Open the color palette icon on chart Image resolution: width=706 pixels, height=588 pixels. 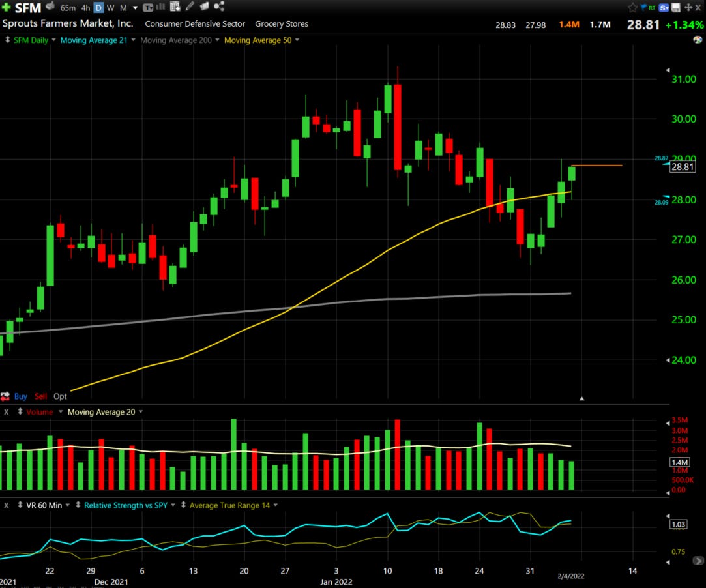698,40
